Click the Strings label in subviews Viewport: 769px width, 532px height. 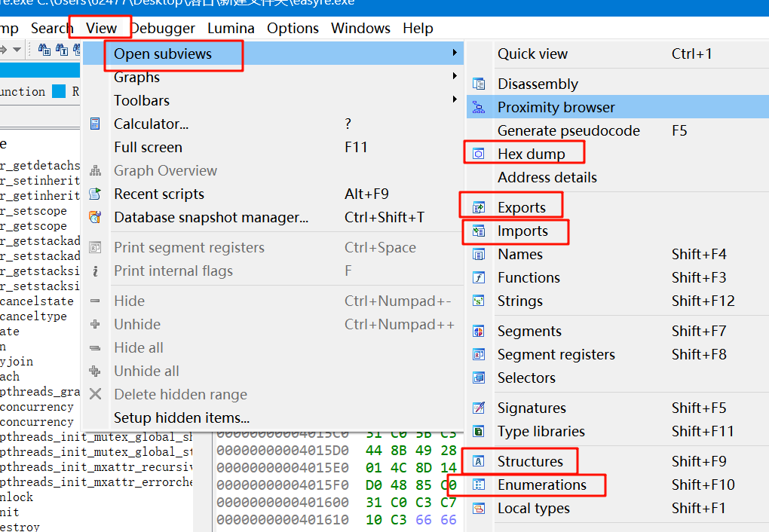pyautogui.click(x=520, y=301)
